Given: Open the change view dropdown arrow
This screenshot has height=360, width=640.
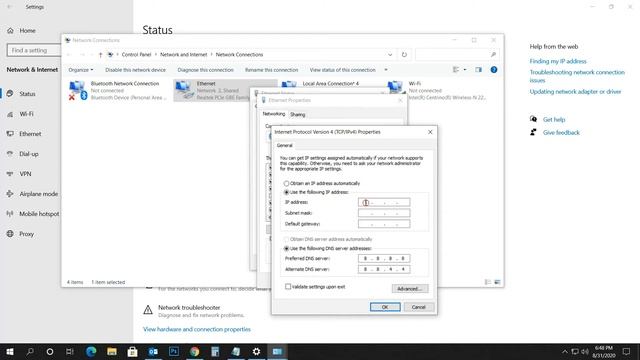Looking at the screenshot, I should 465,70.
